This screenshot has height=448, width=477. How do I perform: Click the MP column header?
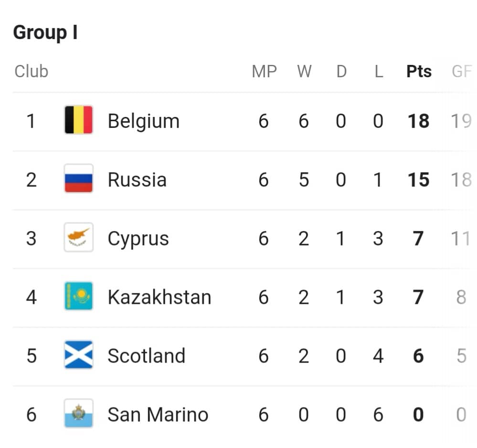point(264,72)
